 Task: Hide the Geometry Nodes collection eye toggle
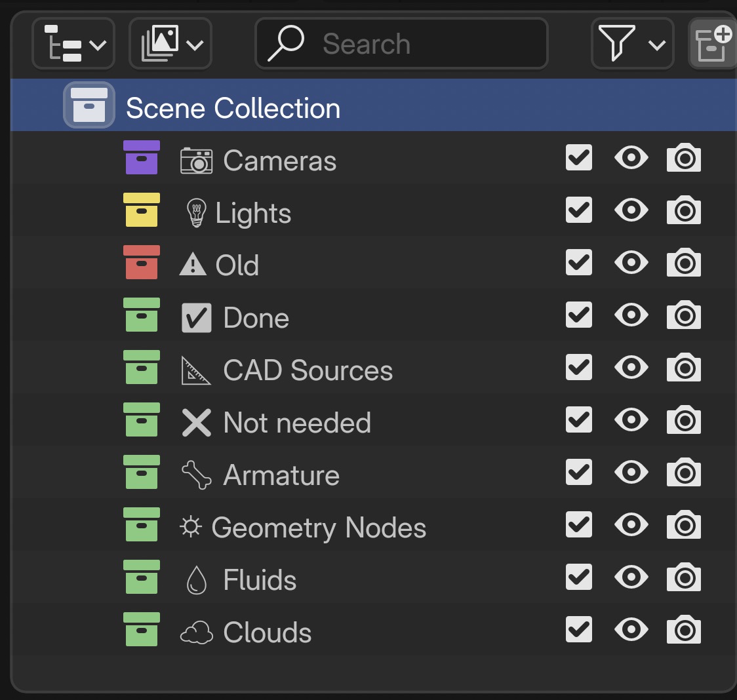[x=631, y=525]
